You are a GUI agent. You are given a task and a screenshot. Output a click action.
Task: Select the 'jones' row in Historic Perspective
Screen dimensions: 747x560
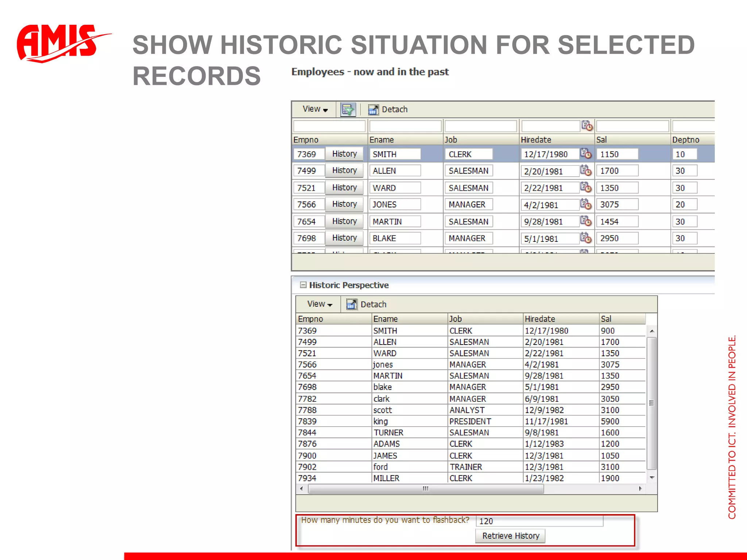(471, 365)
